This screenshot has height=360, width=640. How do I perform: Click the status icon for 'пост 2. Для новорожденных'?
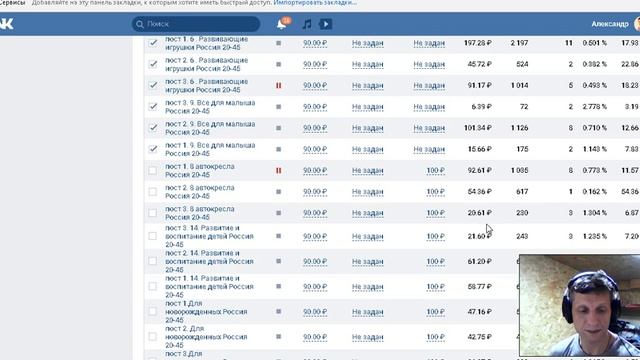coord(278,336)
